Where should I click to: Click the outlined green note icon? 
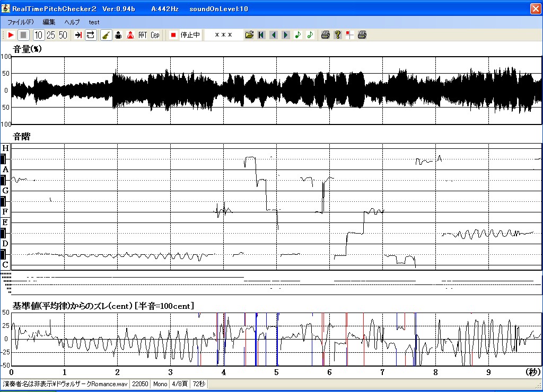(x=310, y=35)
